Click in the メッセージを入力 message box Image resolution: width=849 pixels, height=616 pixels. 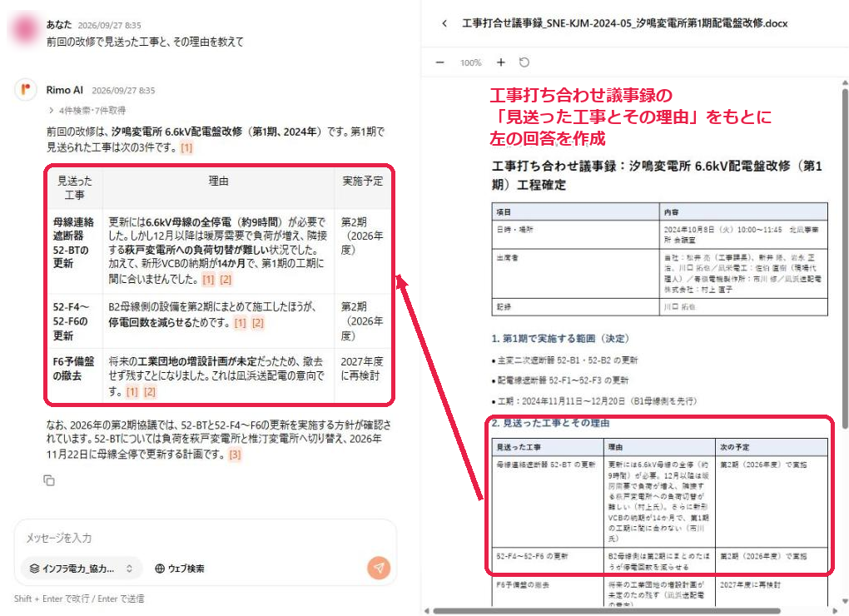(x=206, y=538)
